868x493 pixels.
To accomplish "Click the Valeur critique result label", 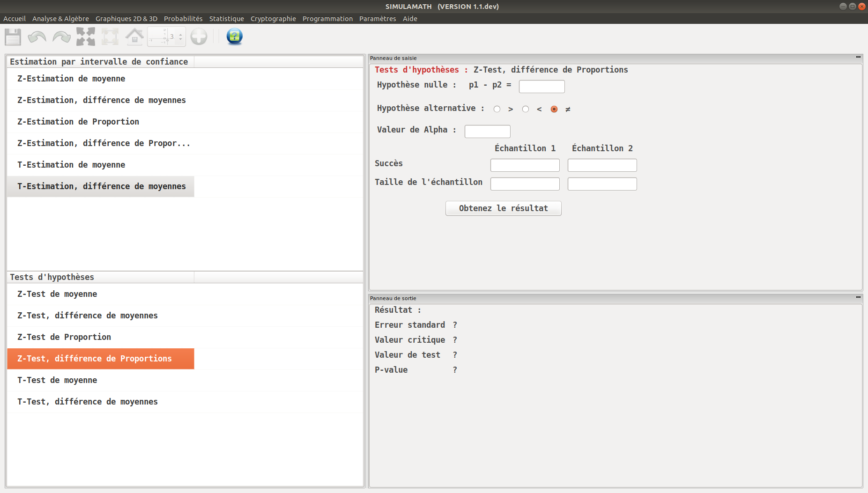I will click(410, 340).
